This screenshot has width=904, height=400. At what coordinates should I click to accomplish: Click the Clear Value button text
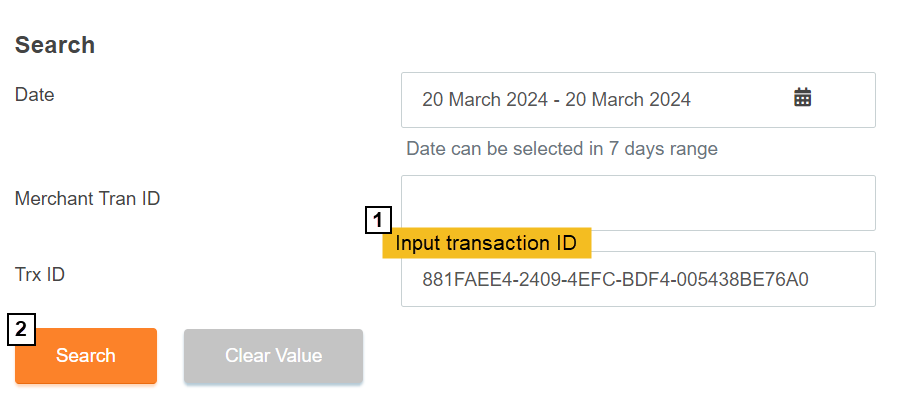[273, 356]
